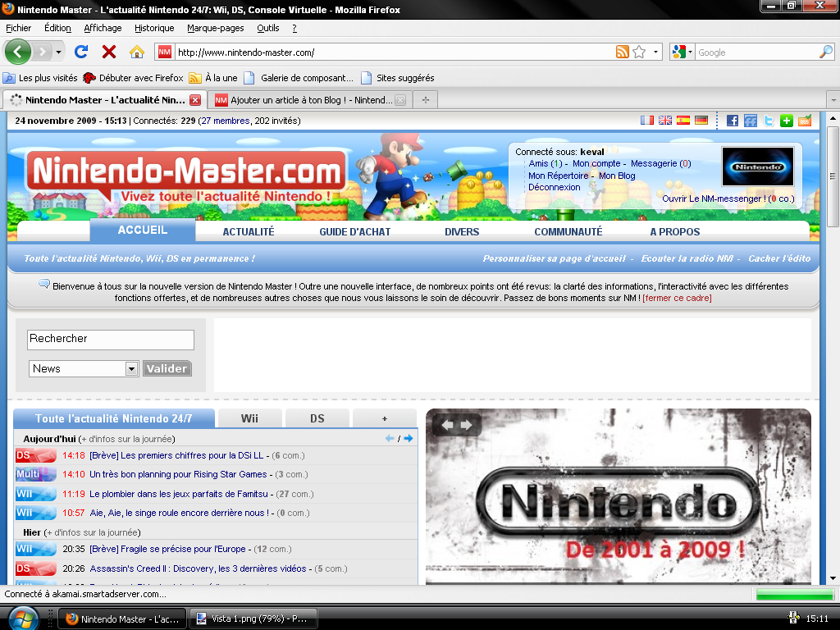
Task: Click in the Rechercher input field
Action: click(111, 340)
